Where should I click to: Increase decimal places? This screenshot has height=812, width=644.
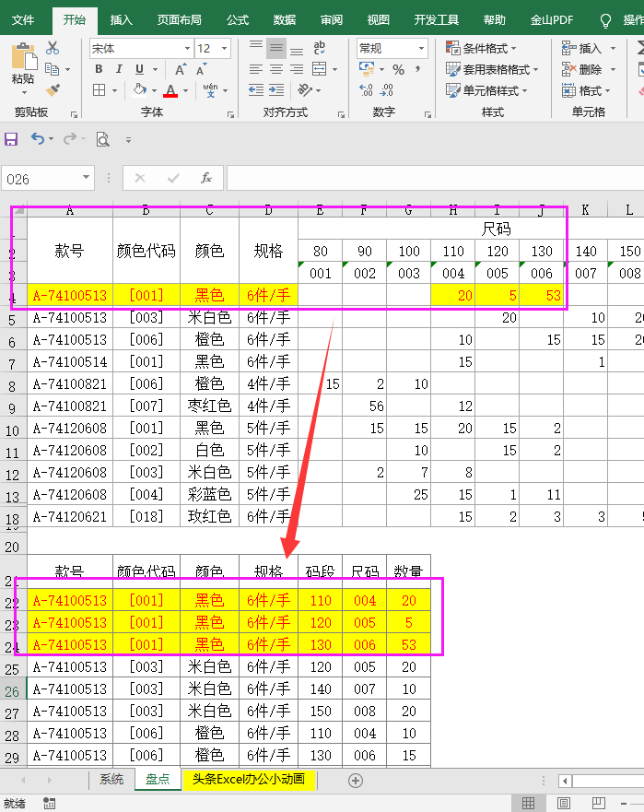(x=366, y=90)
